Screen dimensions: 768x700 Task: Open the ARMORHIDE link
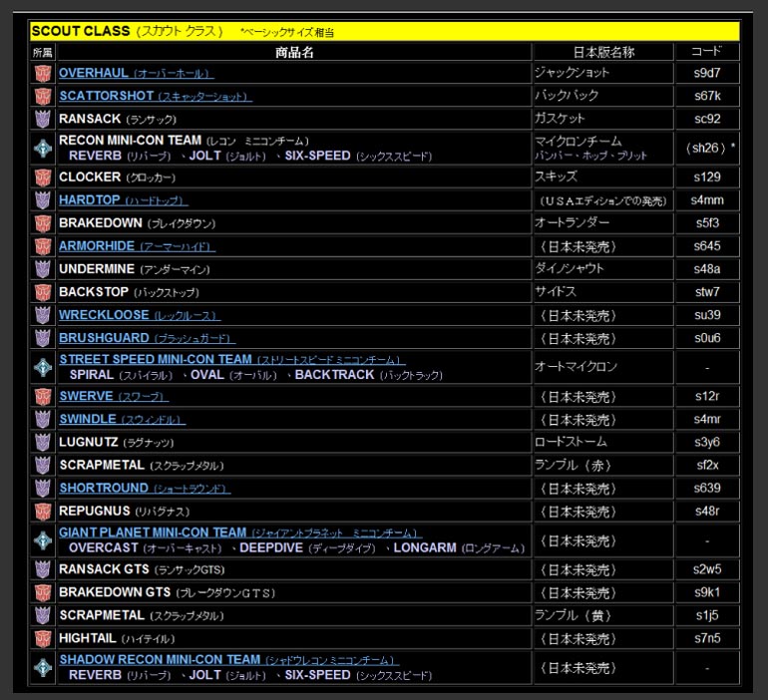click(138, 246)
